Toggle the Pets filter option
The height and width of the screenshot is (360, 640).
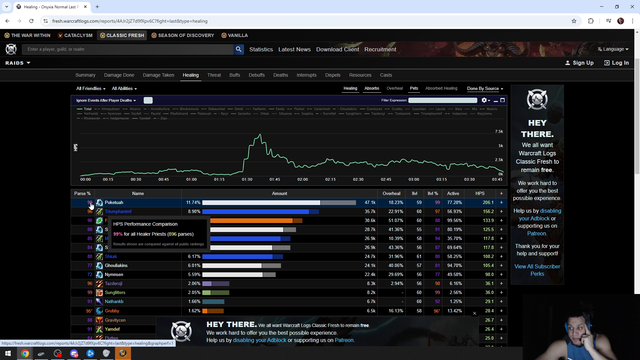(414, 89)
